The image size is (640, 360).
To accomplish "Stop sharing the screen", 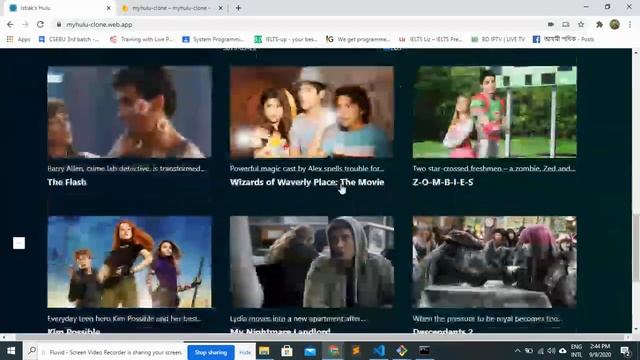I will (211, 352).
